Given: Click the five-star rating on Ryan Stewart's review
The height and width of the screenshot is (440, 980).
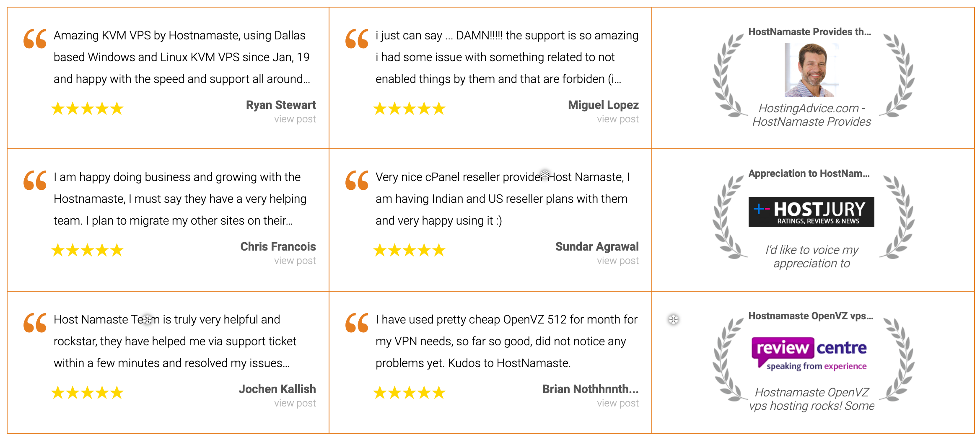Looking at the screenshot, I should click(87, 108).
